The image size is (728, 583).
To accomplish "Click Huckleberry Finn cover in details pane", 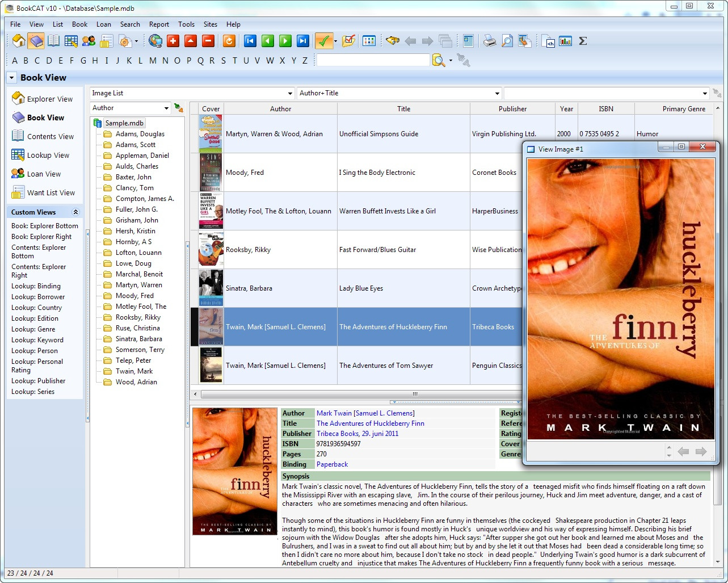I will (235, 471).
